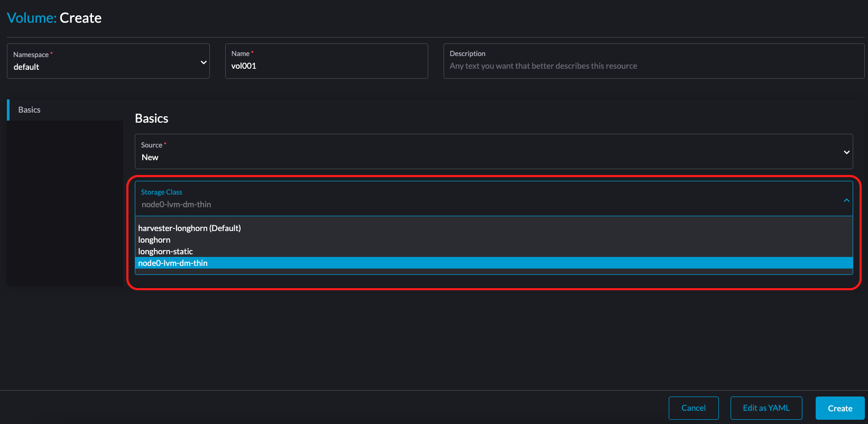
Task: Click Storage Class search box showing node0-lvm-dm-thin
Action: pos(476,205)
